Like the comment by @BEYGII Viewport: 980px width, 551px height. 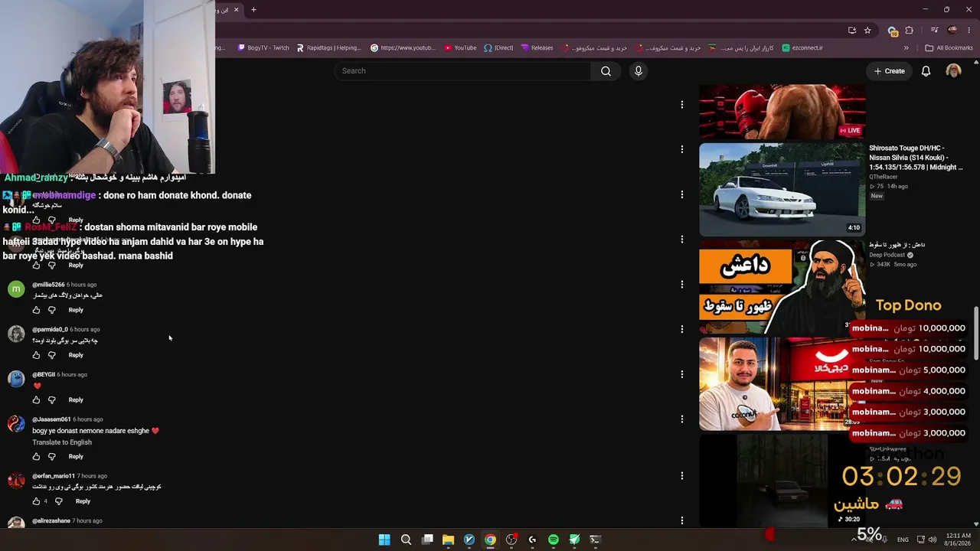click(36, 399)
